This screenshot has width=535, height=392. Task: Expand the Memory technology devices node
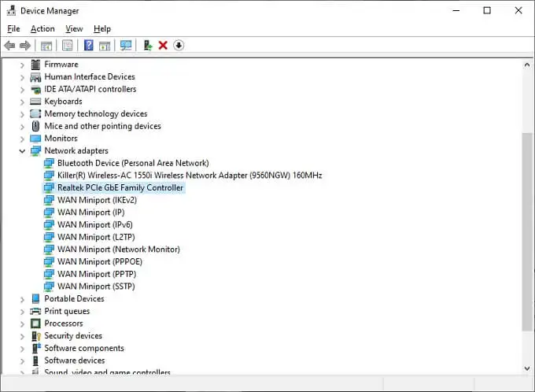tap(22, 114)
